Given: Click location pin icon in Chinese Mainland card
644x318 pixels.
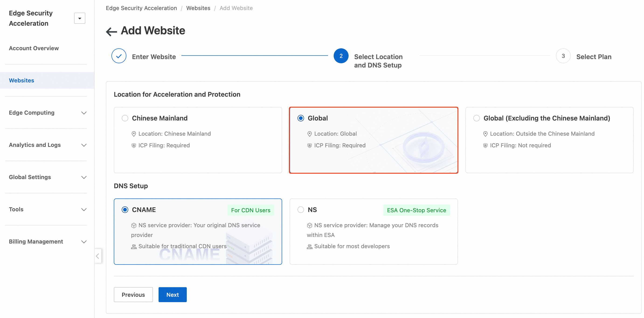Looking at the screenshot, I should (134, 134).
